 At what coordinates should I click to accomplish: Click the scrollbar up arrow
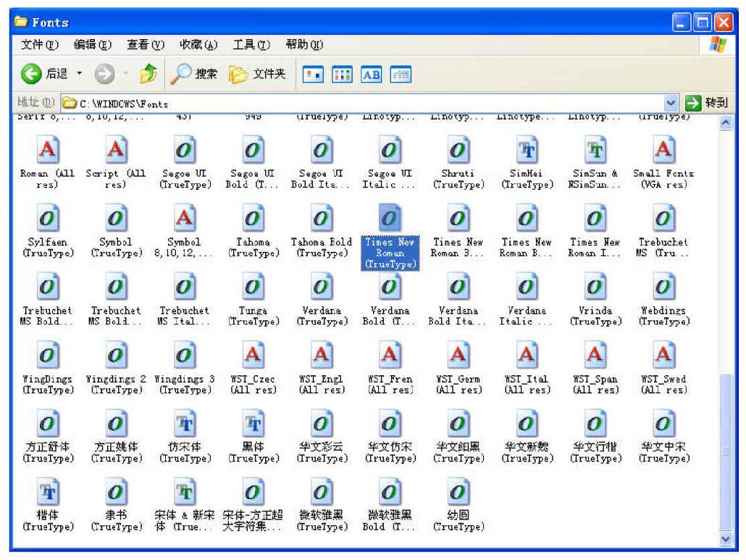coord(725,123)
